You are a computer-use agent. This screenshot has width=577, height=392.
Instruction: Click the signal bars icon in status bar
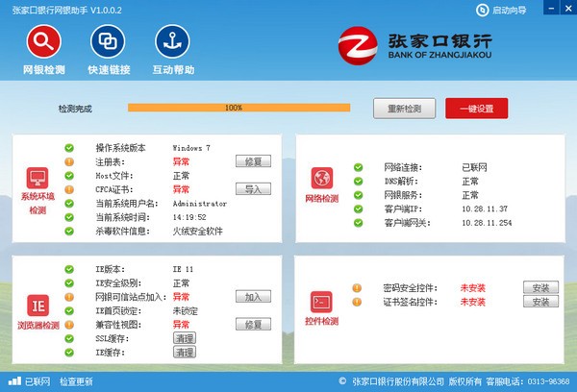pos(14,381)
